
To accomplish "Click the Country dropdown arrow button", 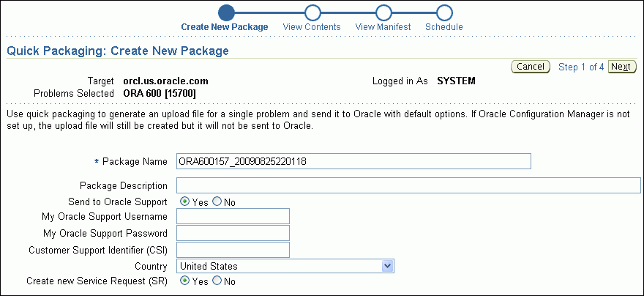I will click(388, 266).
